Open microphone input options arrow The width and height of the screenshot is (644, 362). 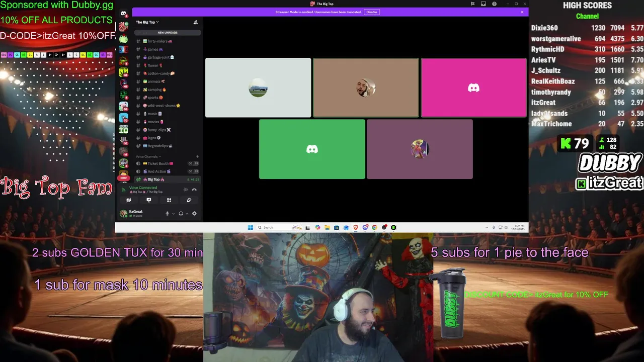coord(174,214)
